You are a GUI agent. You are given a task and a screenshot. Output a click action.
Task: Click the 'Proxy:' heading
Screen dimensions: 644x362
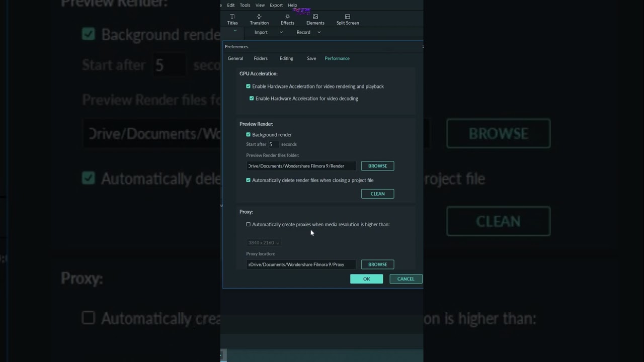click(x=246, y=212)
